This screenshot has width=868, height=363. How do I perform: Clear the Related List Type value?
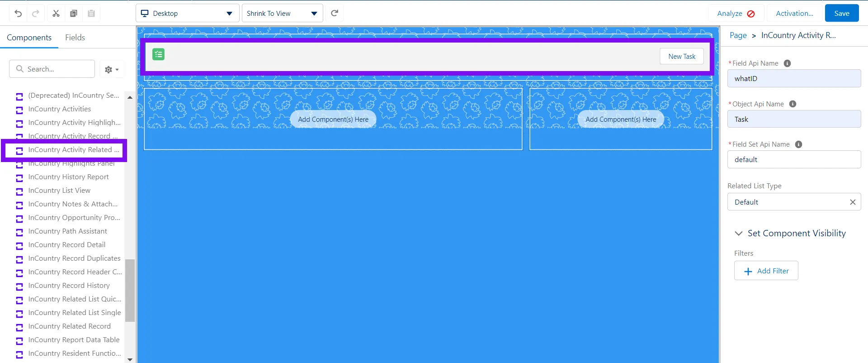click(x=853, y=202)
